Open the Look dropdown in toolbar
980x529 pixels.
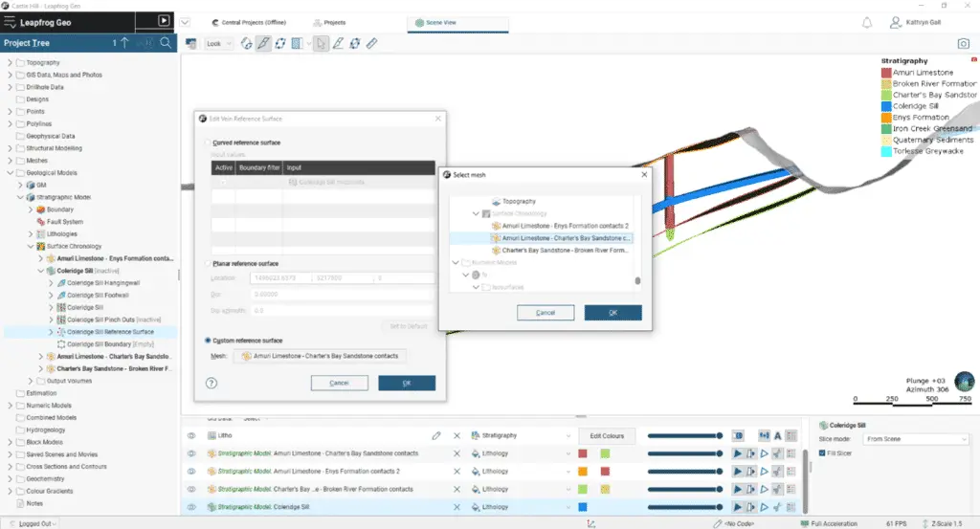[x=219, y=44]
